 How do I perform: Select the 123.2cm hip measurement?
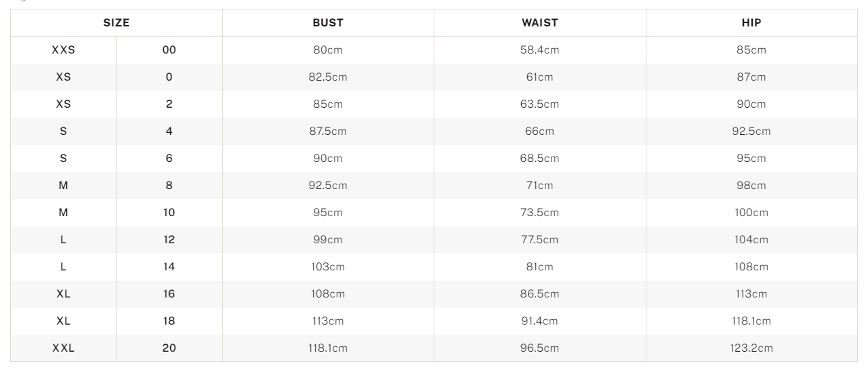click(751, 348)
